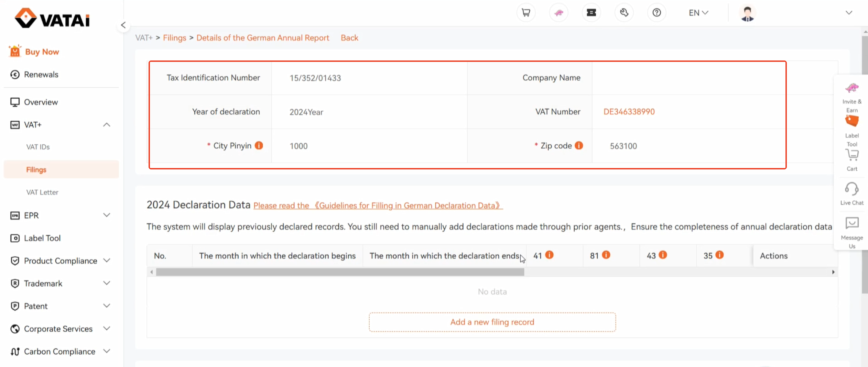868x367 pixels.
Task: Click the City Pinyin field value 1000
Action: click(299, 146)
